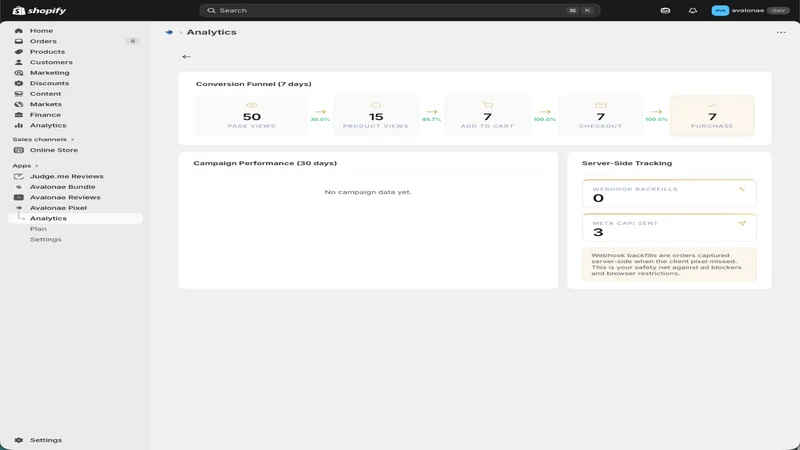The width and height of the screenshot is (800, 450).
Task: Click the Home house icon
Action: [x=19, y=31]
